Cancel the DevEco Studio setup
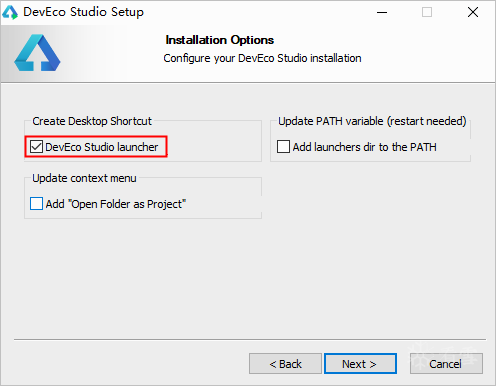This screenshot has height=386, width=496. [x=446, y=364]
